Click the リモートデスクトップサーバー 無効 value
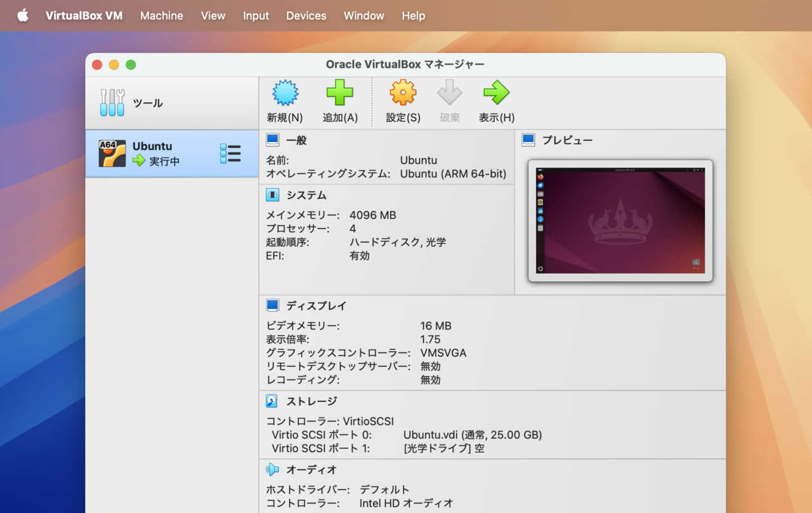This screenshot has width=812, height=513. tap(430, 366)
